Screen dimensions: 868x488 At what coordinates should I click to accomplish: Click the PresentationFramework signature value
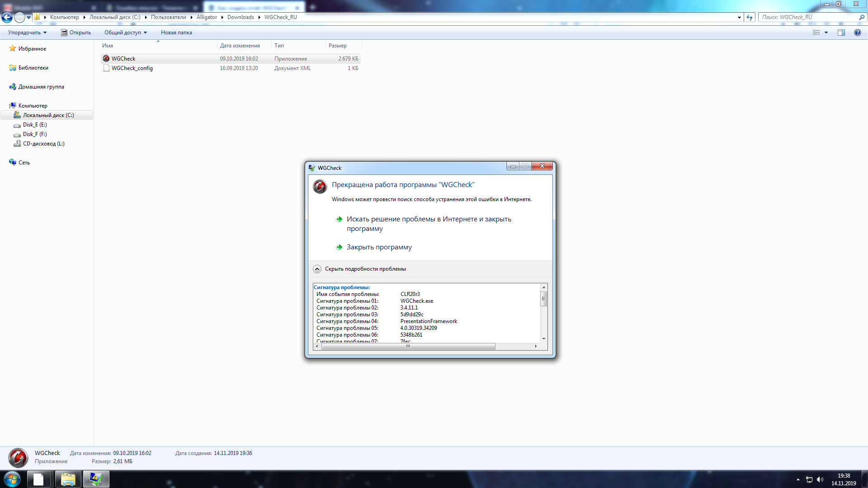(x=429, y=321)
